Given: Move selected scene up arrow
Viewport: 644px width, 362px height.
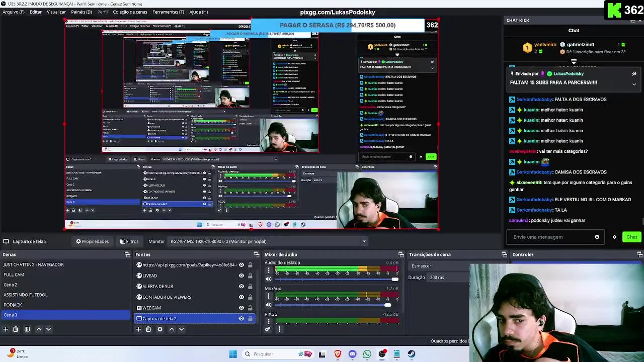Looking at the screenshot, I should click(x=39, y=329).
